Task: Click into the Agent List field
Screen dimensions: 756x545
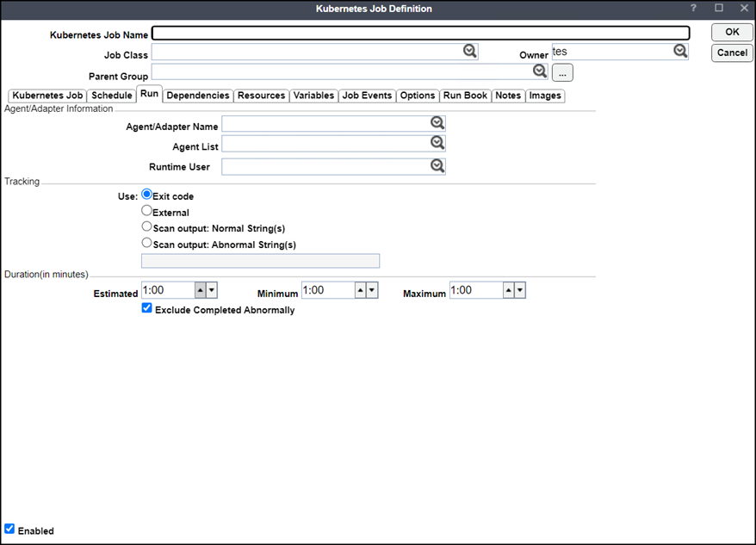Action: 333,143
